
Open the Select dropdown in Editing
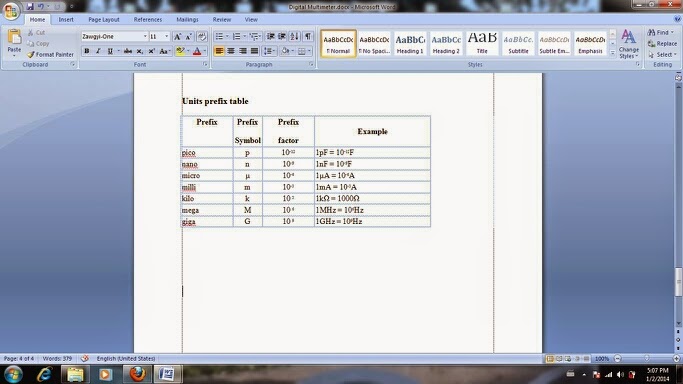[x=662, y=54]
